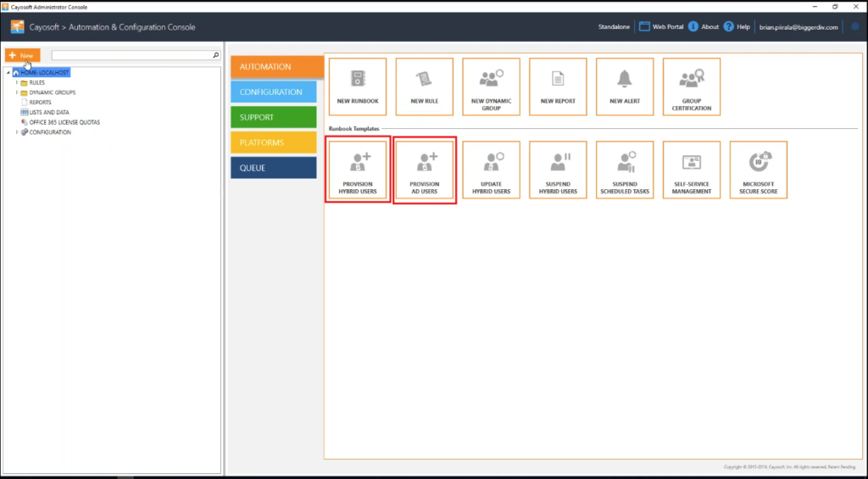This screenshot has height=479, width=868.
Task: Click the tree search input field
Action: tap(132, 55)
